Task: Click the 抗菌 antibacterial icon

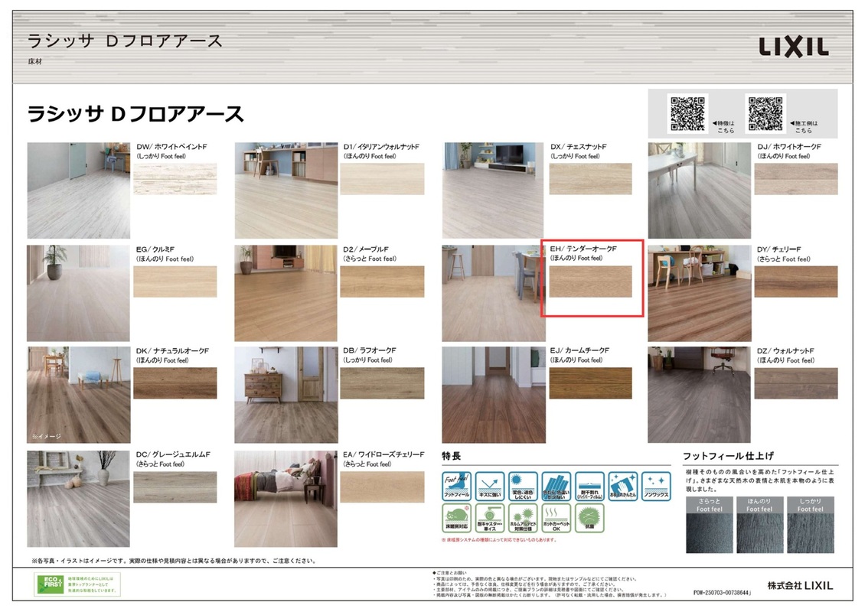Action: pyautogui.click(x=589, y=519)
